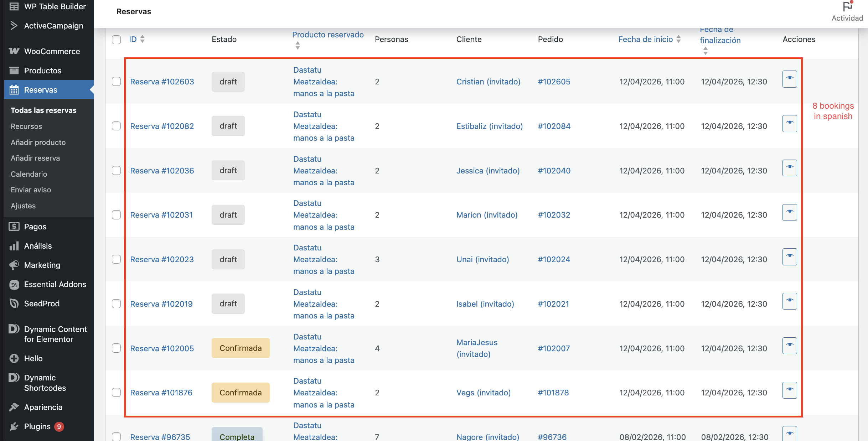Open customer Estibaliz (invitado) link
The width and height of the screenshot is (868, 441).
click(x=489, y=126)
